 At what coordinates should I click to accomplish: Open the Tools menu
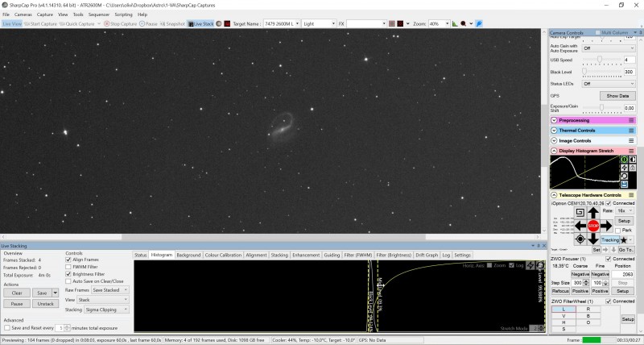point(78,15)
